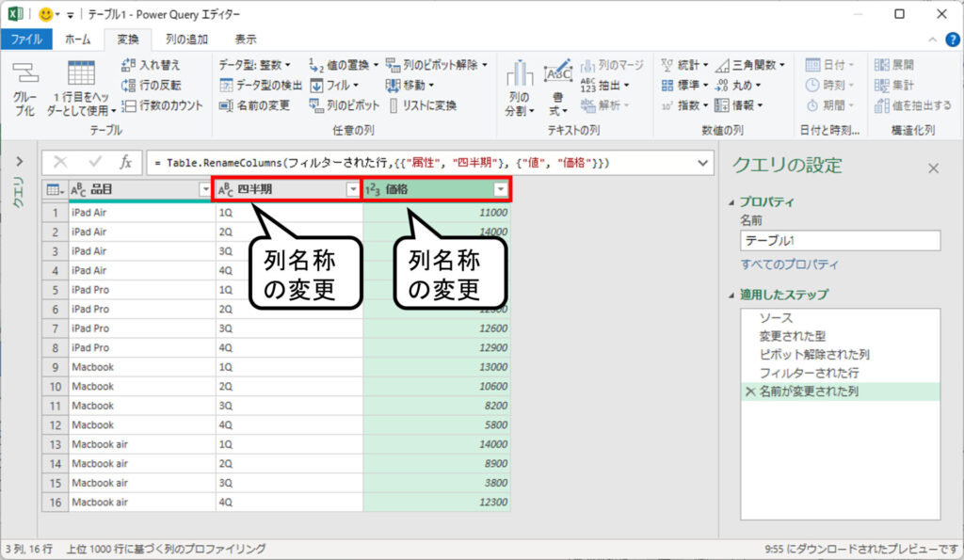Click the すべてのプロパティ link

790,264
